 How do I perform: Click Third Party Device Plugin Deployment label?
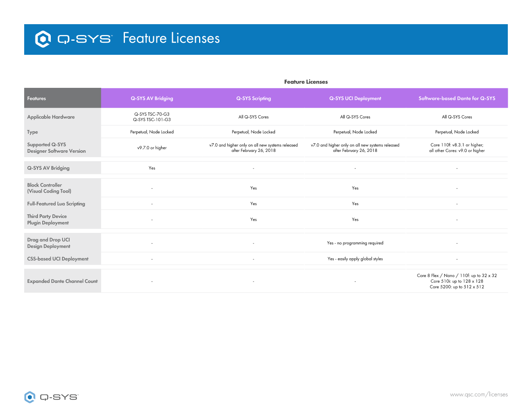pos(48,220)
